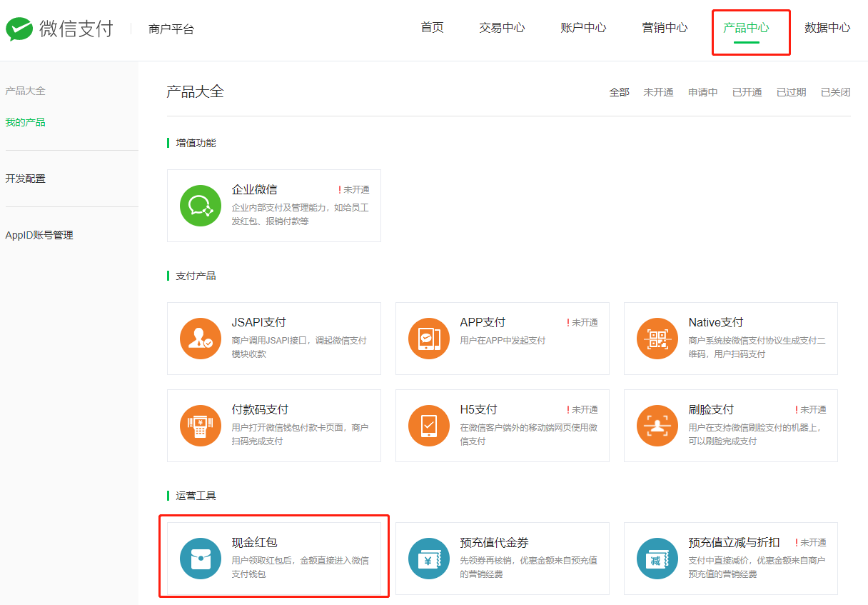Viewport: 868px width, 605px height.
Task: Click the 企业微信 card description text
Action: 300,214
